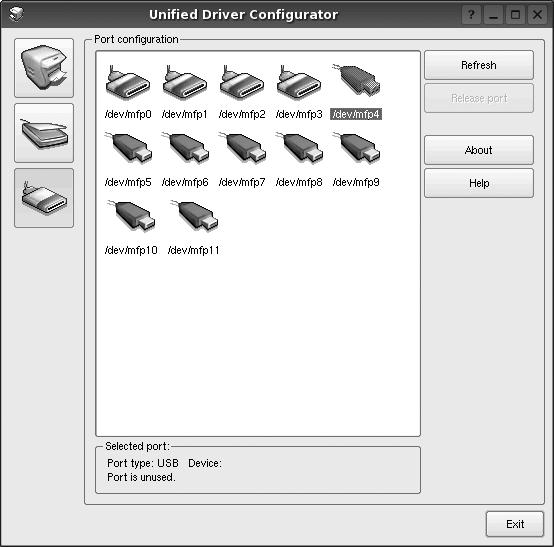Exit the Unified Driver Configurator
554x547 pixels.
tap(515, 524)
